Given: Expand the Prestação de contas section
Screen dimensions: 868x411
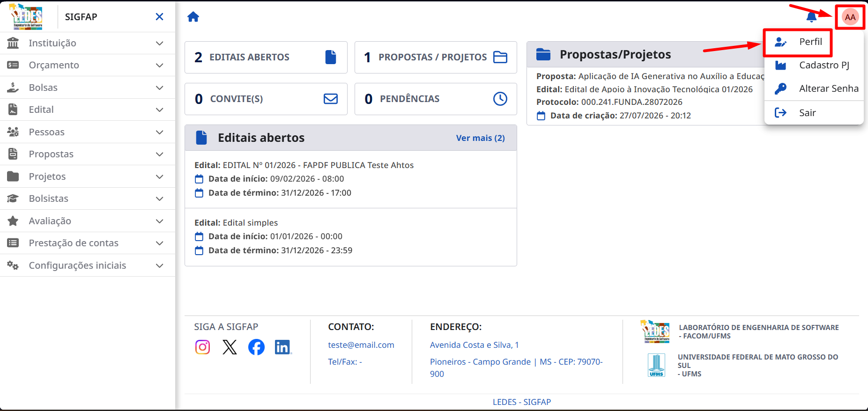Looking at the screenshot, I should (88, 243).
